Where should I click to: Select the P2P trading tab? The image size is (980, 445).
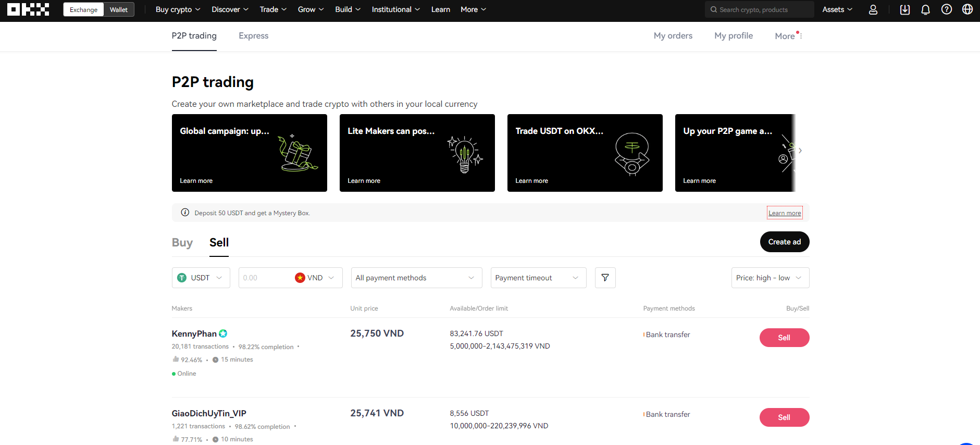(x=194, y=35)
